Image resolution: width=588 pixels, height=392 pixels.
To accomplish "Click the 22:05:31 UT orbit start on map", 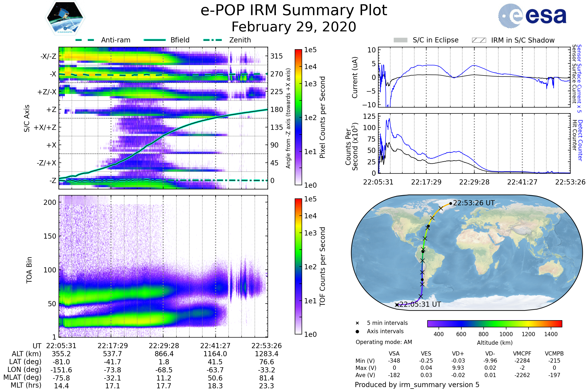I will click(x=397, y=305).
